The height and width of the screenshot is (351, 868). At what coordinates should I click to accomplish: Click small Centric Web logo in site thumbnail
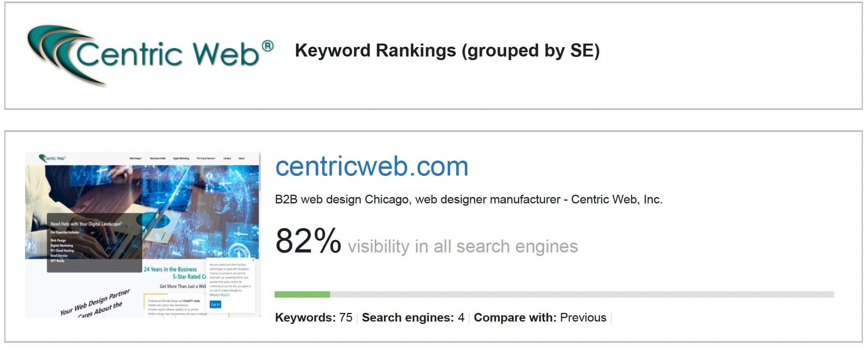point(52,158)
